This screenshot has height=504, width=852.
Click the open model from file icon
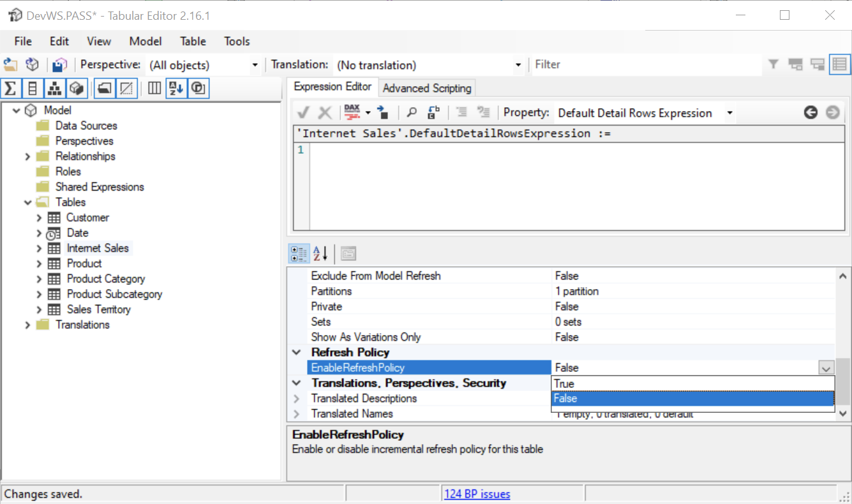(x=10, y=64)
